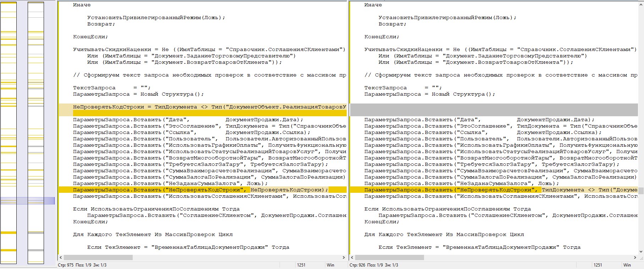Click right pane 'Win' line-ending indicator
644x269 pixels.
627,265
